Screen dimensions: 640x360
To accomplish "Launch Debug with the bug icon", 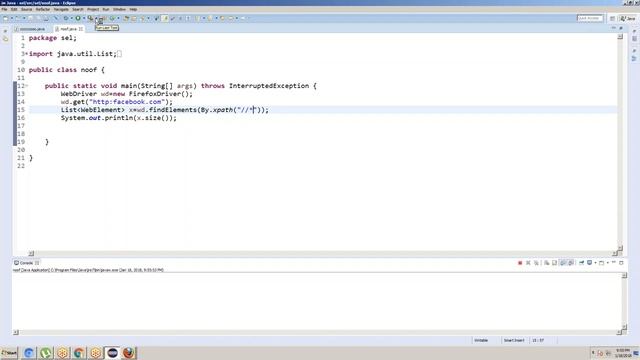I will pos(65,18).
